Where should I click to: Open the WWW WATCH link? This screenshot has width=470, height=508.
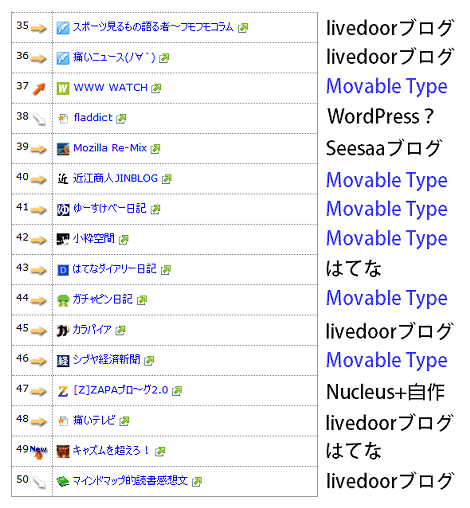click(110, 88)
